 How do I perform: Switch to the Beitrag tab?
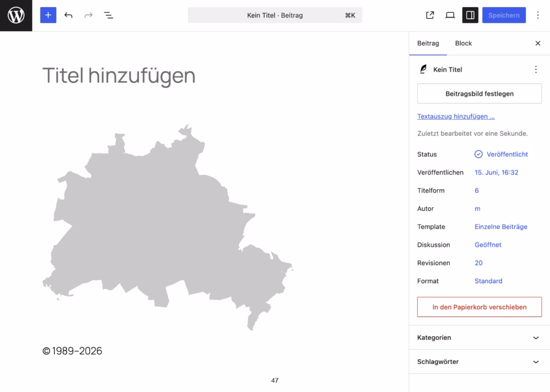[x=428, y=43]
